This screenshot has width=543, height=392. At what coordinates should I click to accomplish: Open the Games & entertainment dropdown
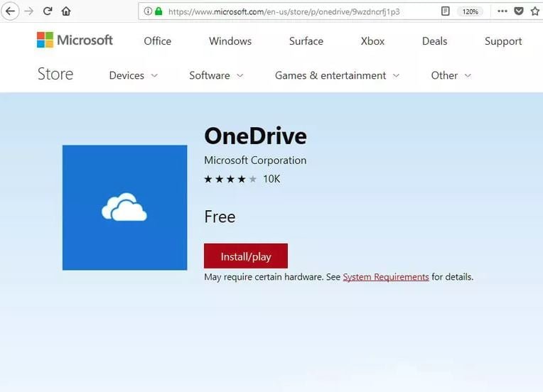coord(337,75)
